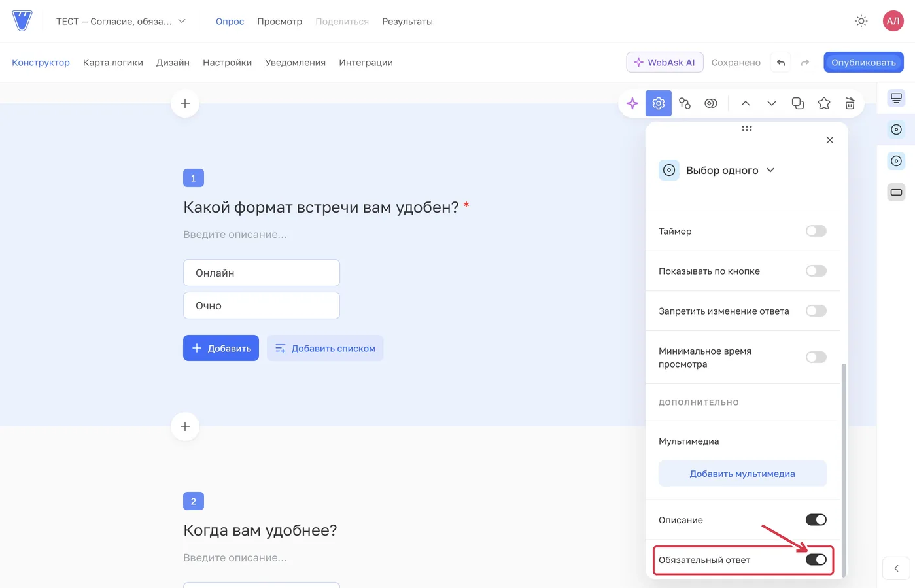
Task: Open the Дизайн tab
Action: (173, 63)
